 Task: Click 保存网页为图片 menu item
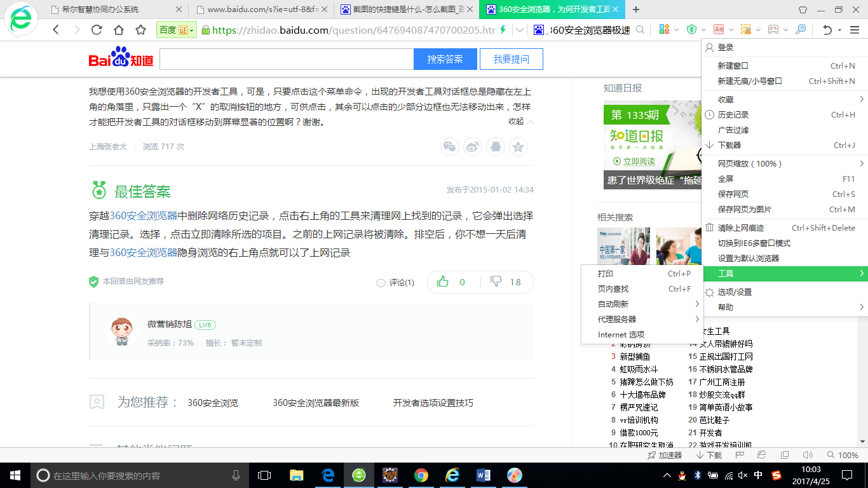point(785,209)
